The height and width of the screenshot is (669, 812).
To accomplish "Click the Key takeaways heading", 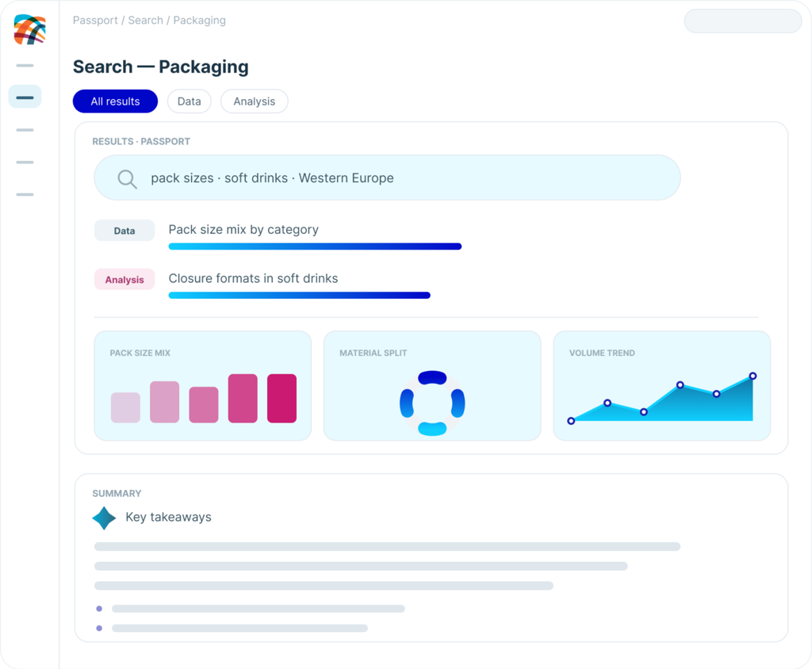I will click(168, 518).
